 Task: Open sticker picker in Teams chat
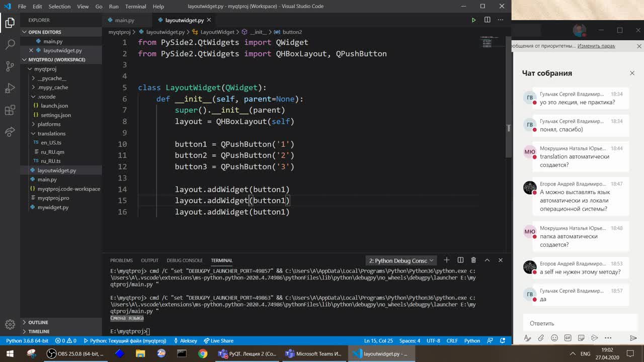pyautogui.click(x=581, y=338)
